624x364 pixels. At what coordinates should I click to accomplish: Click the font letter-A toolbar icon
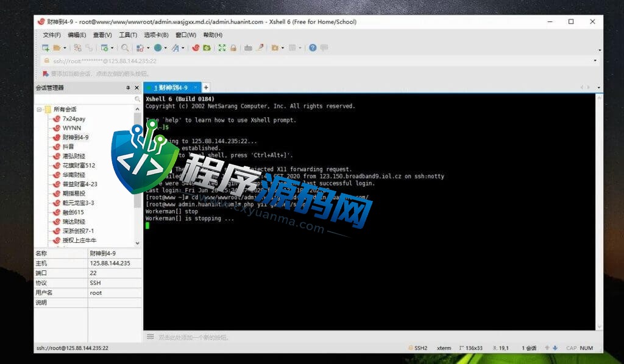pos(175,47)
